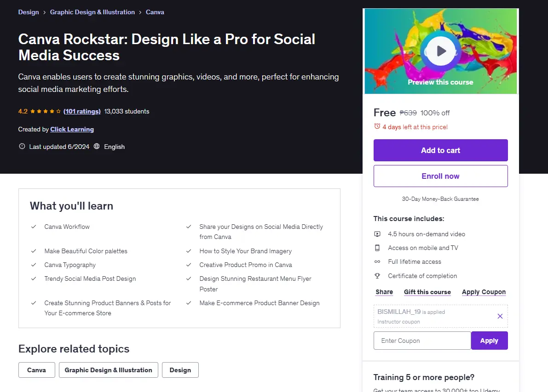Image resolution: width=548 pixels, height=392 pixels.
Task: Click the Enroll now button
Action: click(440, 176)
